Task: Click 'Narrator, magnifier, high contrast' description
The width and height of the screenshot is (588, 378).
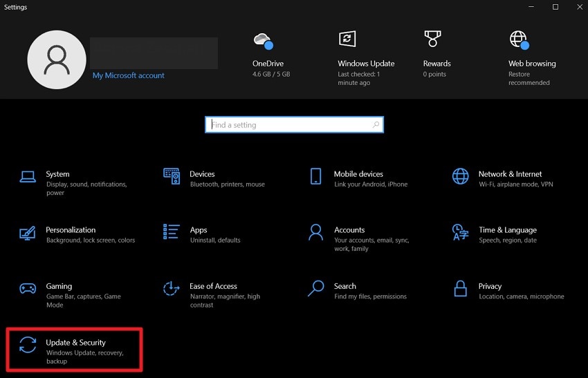Action: click(225, 301)
